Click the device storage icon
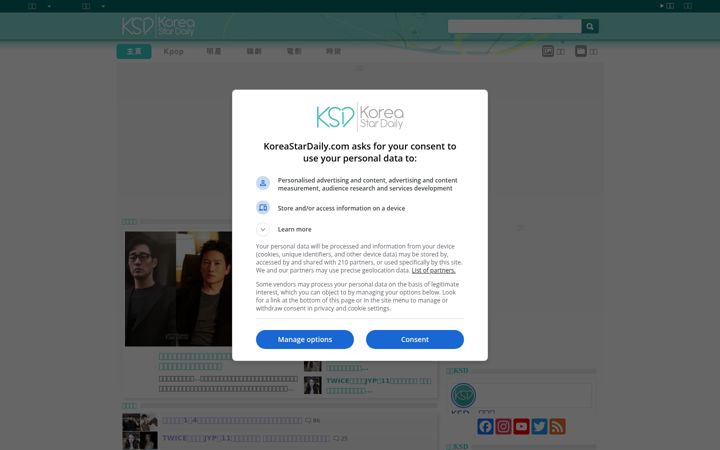 point(263,208)
